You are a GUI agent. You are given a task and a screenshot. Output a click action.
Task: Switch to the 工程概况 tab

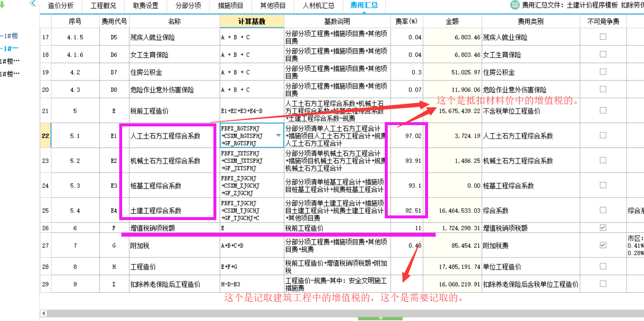(103, 6)
